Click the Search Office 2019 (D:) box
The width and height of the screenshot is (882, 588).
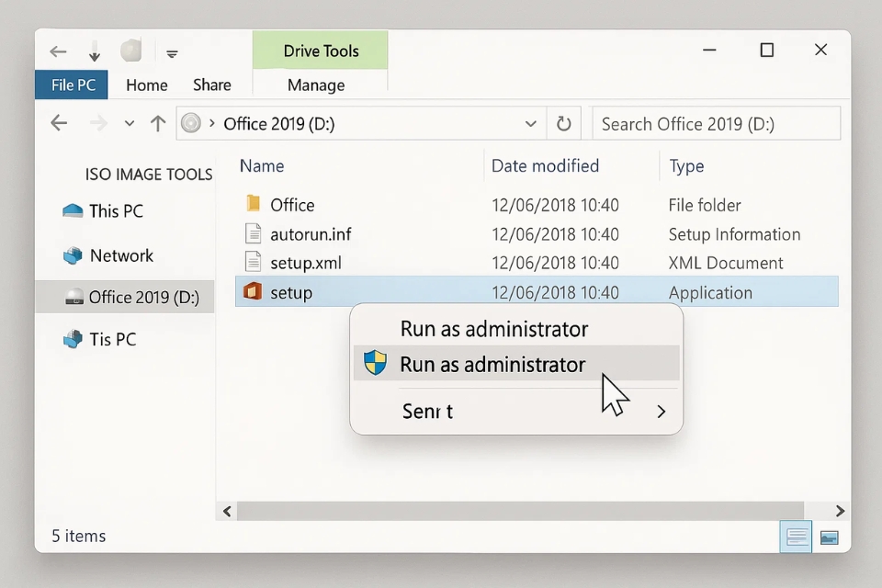click(x=716, y=123)
